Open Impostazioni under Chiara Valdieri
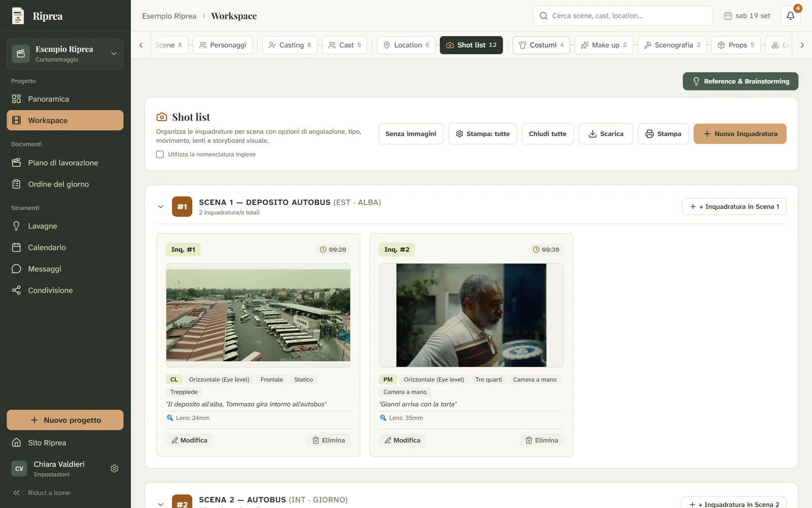Image resolution: width=812 pixels, height=508 pixels. 52,474
